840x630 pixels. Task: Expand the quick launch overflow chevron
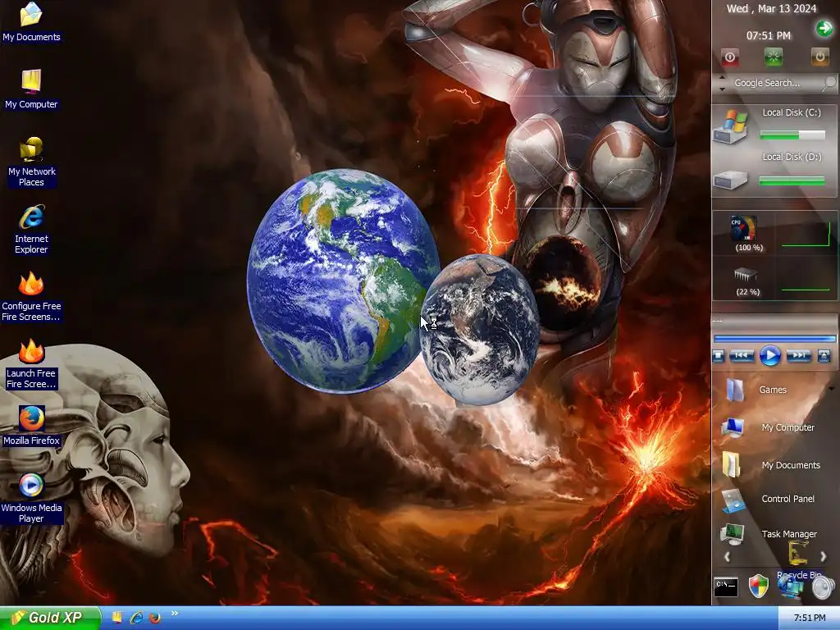(174, 614)
